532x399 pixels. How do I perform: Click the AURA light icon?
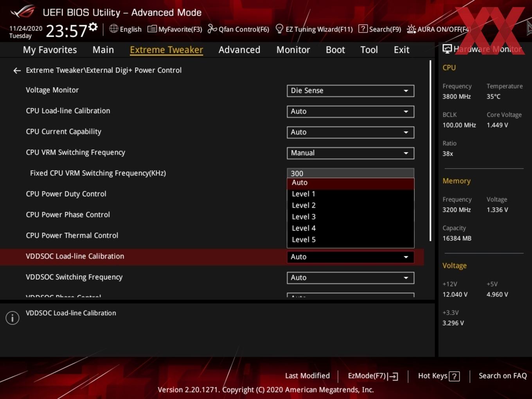coord(411,29)
